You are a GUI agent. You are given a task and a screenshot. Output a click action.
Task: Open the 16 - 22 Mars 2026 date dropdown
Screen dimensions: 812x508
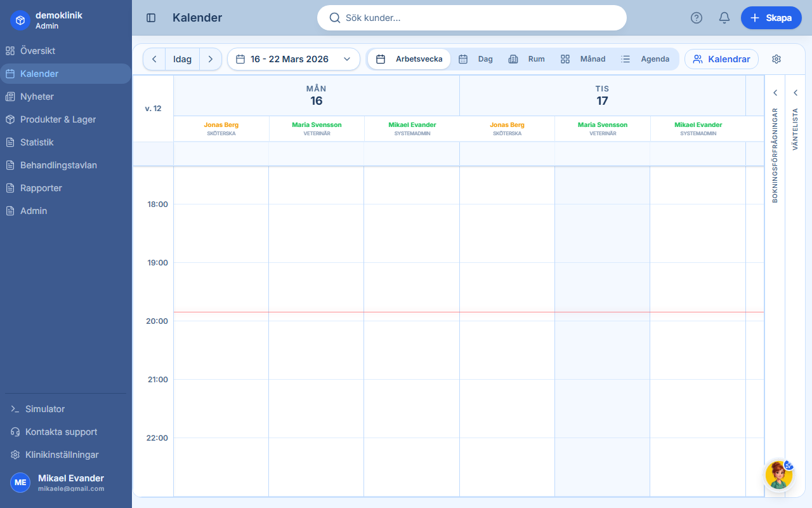(294, 58)
